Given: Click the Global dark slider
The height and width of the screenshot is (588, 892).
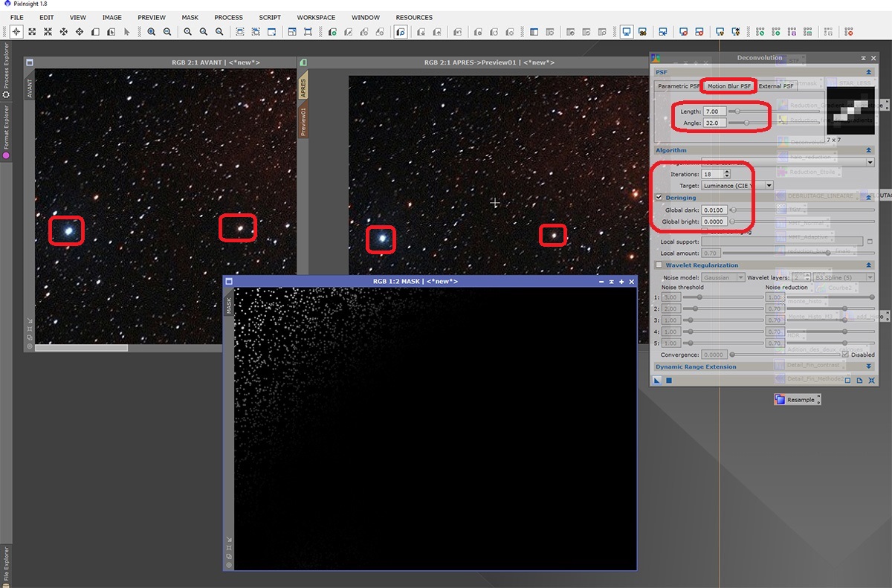Looking at the screenshot, I should [x=803, y=210].
